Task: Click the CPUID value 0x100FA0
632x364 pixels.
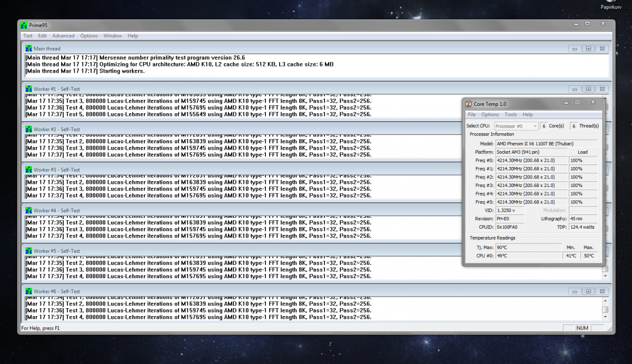Action: [x=510, y=227]
